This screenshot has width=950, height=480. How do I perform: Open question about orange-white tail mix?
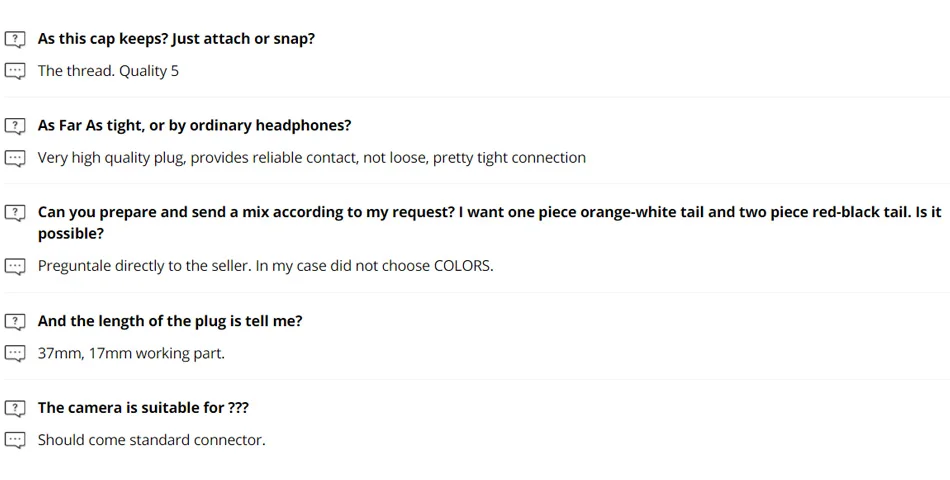tap(489, 213)
